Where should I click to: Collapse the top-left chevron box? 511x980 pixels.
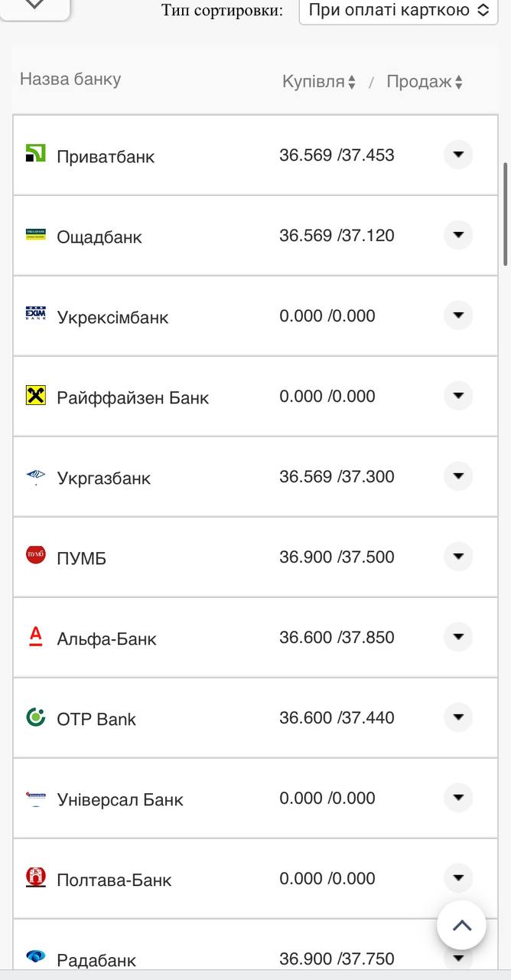click(x=34, y=5)
